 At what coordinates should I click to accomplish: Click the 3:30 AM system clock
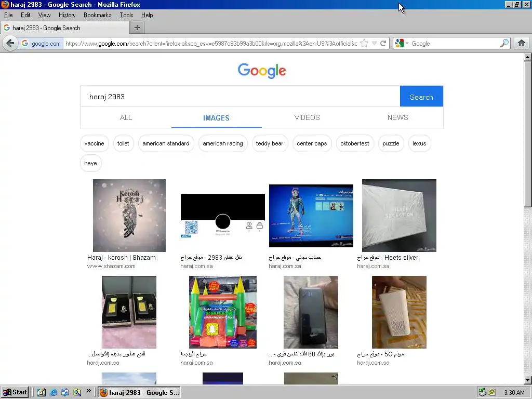[x=514, y=393]
